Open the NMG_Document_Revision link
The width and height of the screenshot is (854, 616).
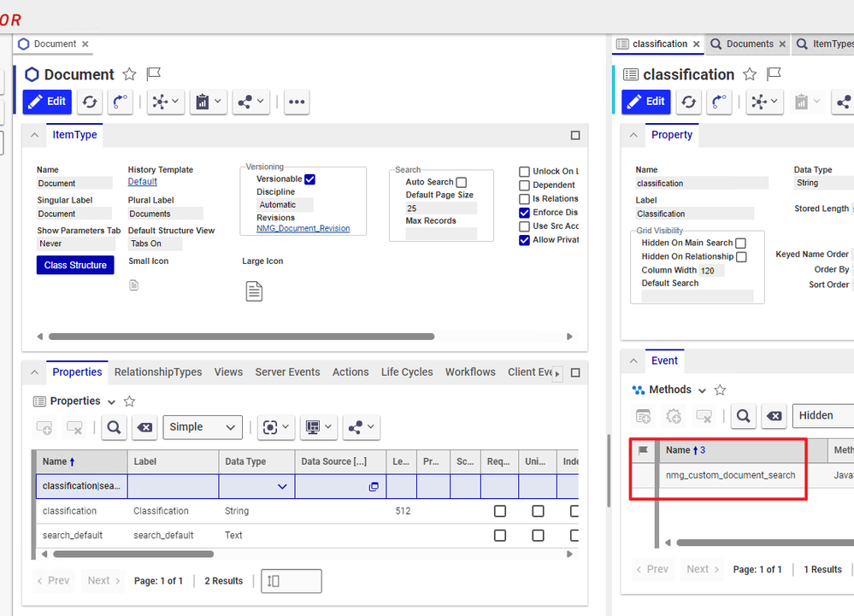(303, 228)
